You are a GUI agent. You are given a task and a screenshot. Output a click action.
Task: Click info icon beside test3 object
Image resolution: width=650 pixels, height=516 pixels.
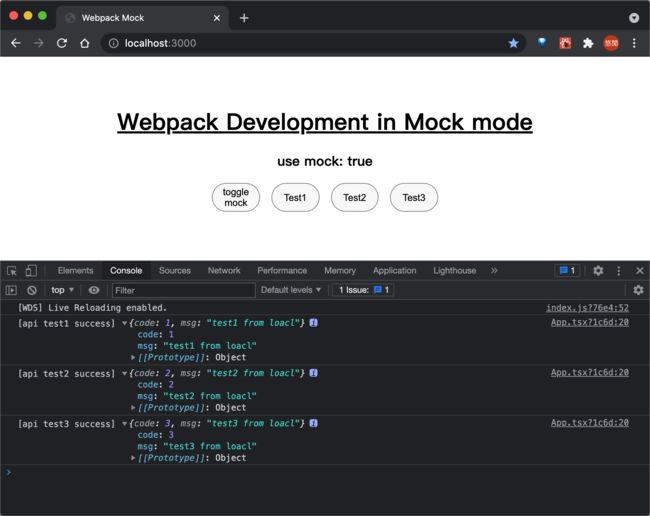(313, 423)
